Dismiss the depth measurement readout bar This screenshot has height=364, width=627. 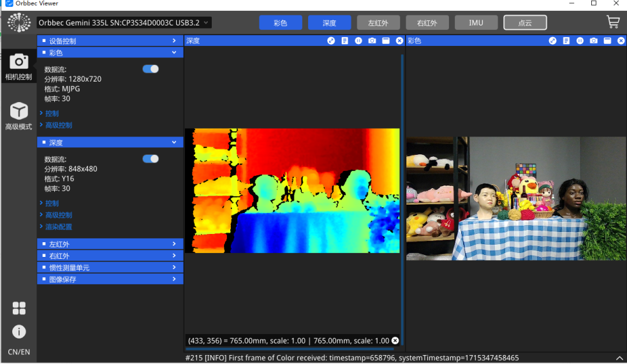pyautogui.click(x=395, y=340)
